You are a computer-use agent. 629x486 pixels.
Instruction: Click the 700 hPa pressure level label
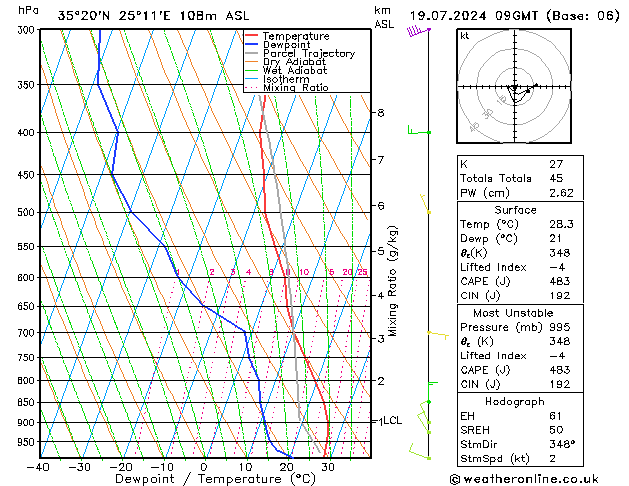[x=28, y=333]
